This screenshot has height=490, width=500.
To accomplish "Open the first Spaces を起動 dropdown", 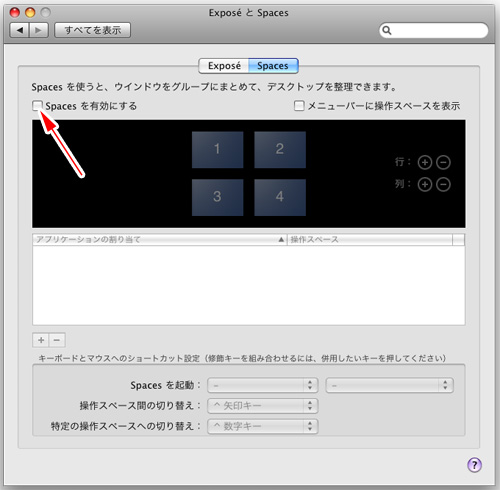I will point(263,385).
